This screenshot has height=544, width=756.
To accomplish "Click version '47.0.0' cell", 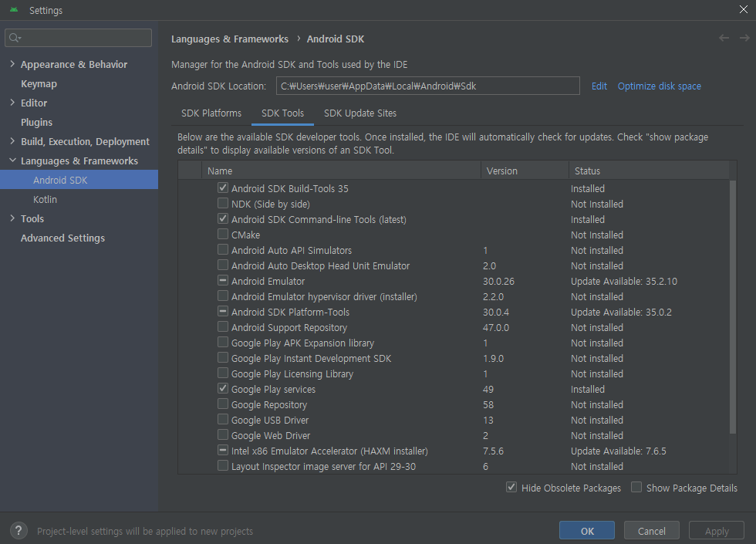I will click(x=495, y=327).
